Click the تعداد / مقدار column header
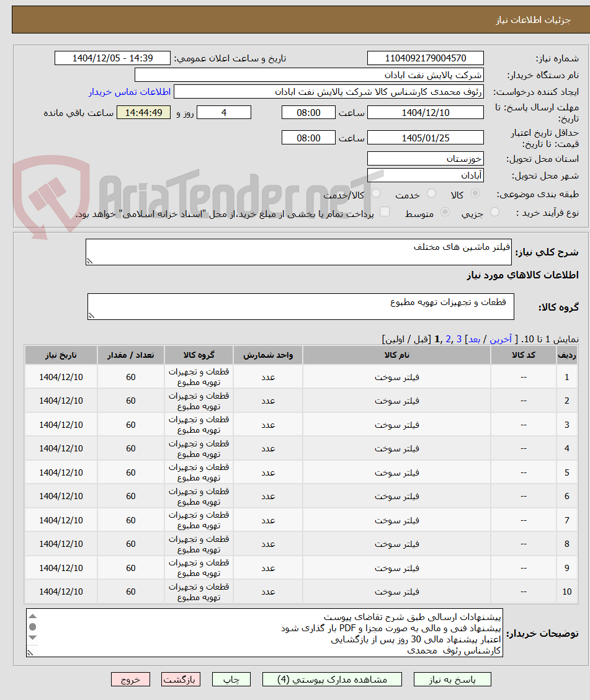Image resolution: width=590 pixels, height=700 pixels. point(130,355)
